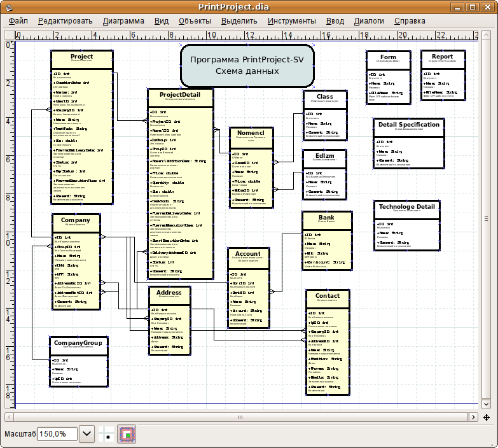
Task: Open the Справка menu
Action: 410,21
